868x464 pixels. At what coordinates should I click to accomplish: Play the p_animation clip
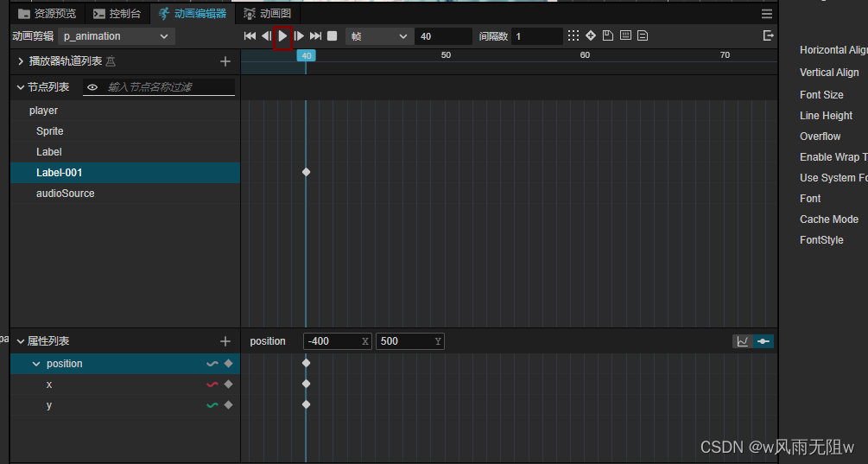pos(282,36)
